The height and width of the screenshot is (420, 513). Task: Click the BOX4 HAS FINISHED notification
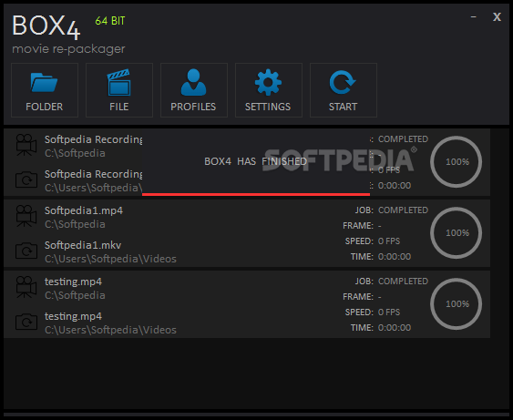255,161
